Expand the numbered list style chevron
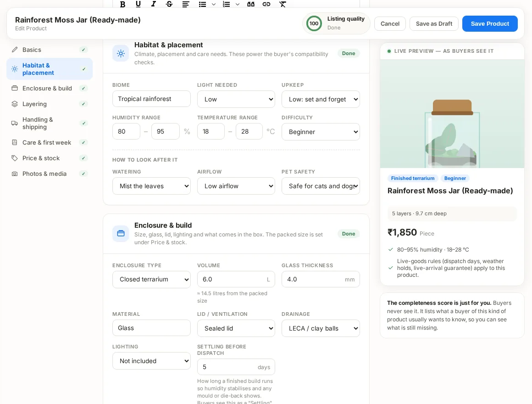 tap(238, 4)
